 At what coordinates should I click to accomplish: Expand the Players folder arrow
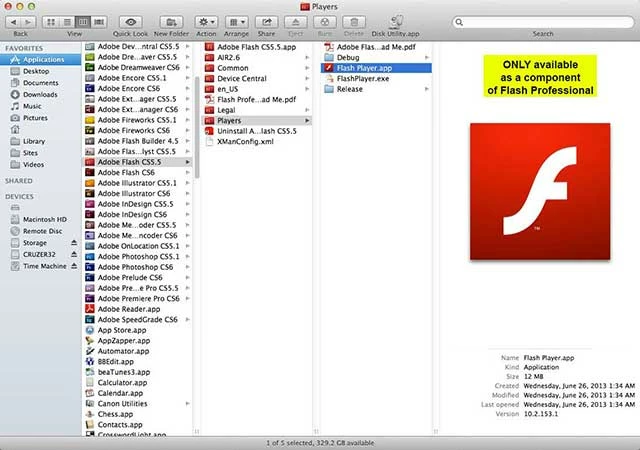tap(307, 120)
